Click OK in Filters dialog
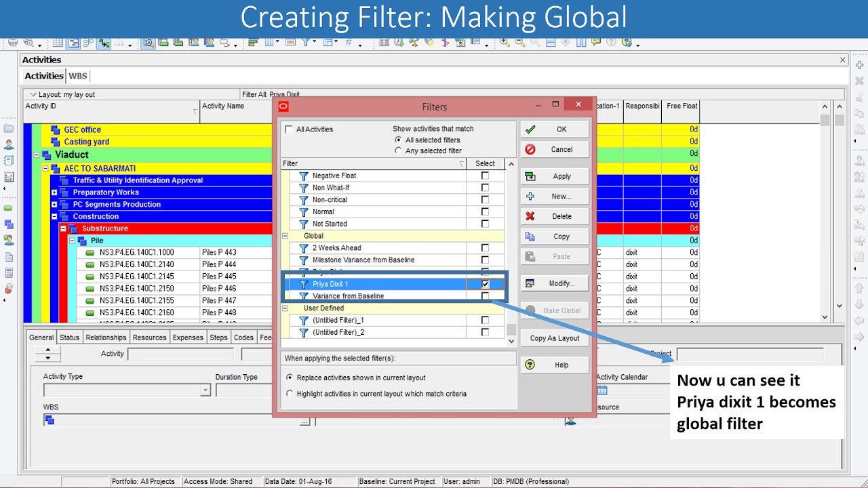Screen dimensions: 868x488 point(555,129)
